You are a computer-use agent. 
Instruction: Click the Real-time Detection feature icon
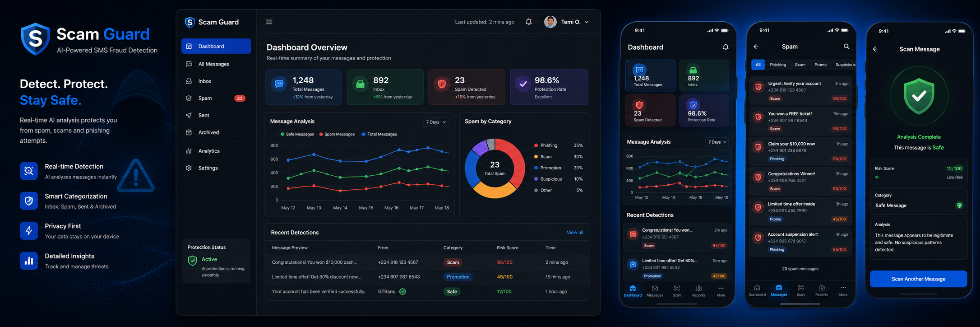pos(29,171)
